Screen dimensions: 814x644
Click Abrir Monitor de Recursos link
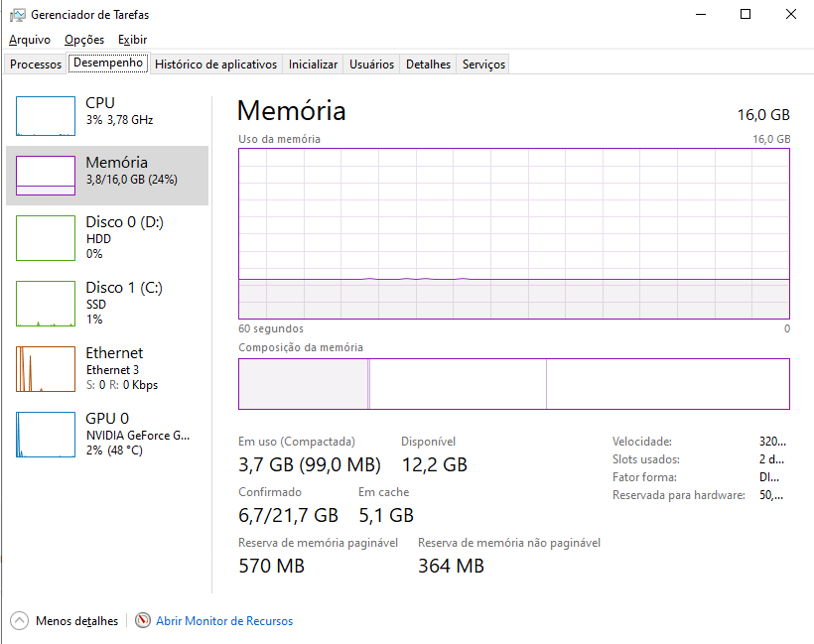(224, 620)
